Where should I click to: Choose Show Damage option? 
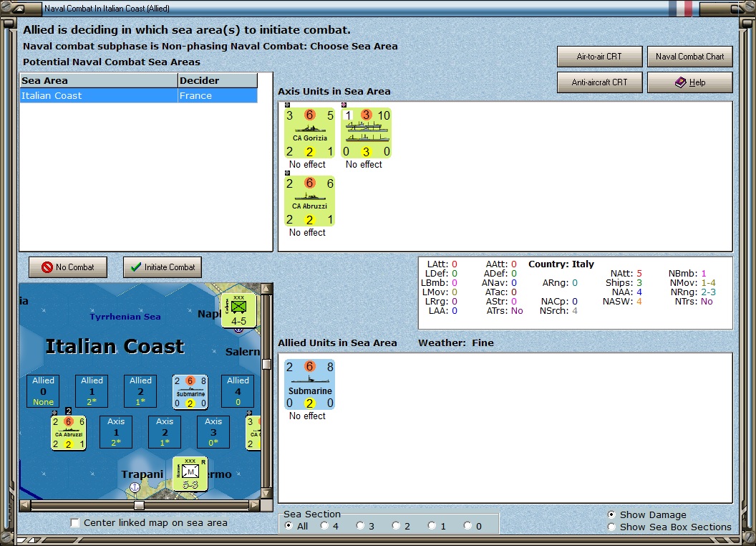coord(611,514)
